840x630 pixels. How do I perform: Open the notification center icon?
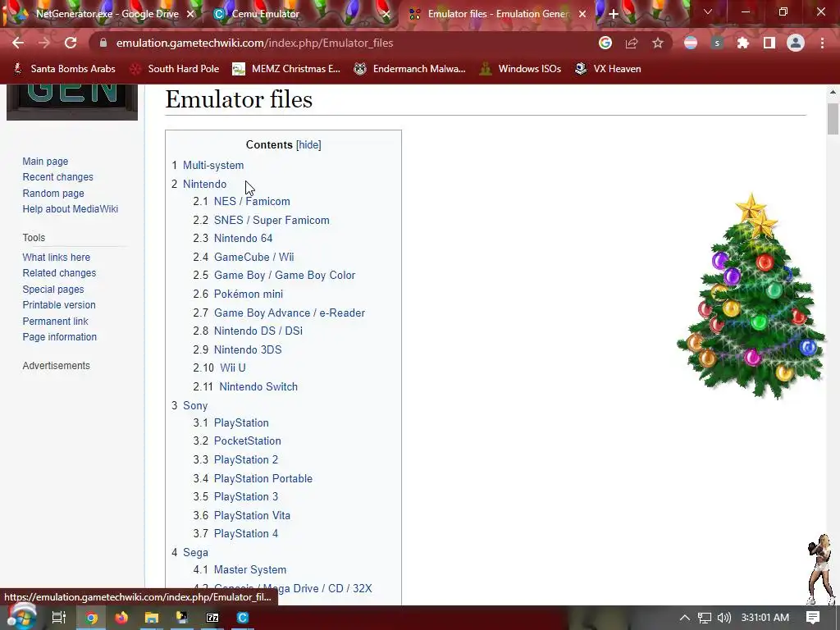point(813,618)
